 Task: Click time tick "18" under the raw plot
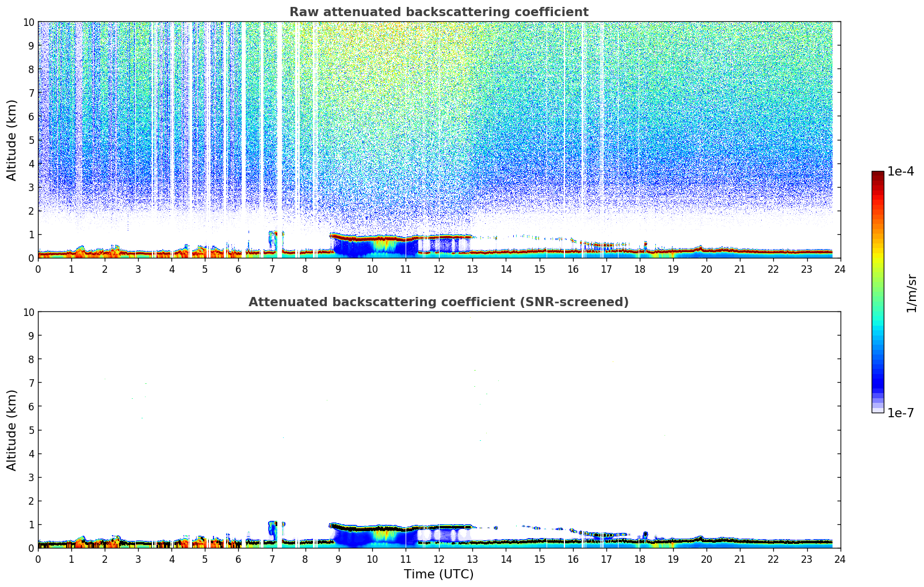click(640, 269)
